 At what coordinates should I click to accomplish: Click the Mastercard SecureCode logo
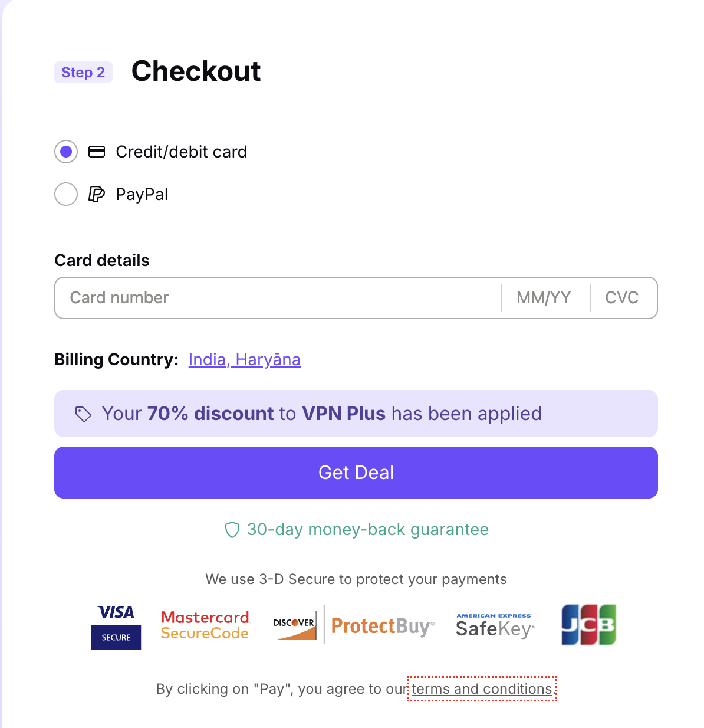click(x=205, y=625)
